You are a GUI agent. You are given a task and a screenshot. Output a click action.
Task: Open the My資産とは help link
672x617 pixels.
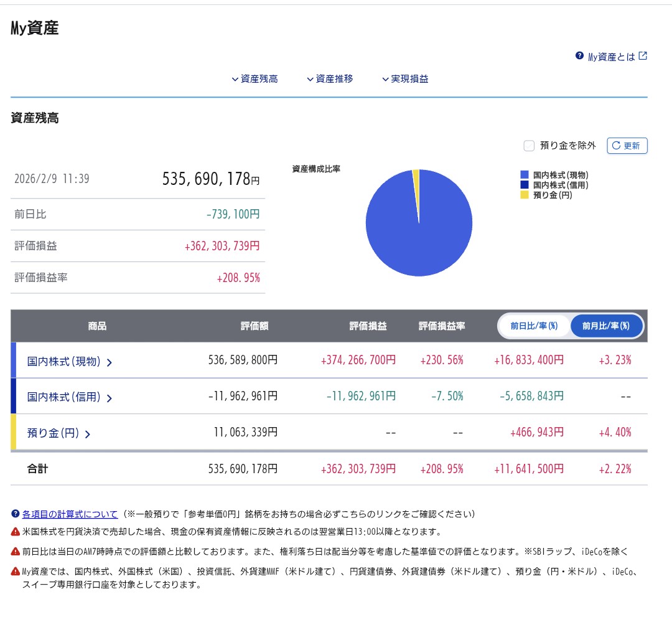point(611,57)
